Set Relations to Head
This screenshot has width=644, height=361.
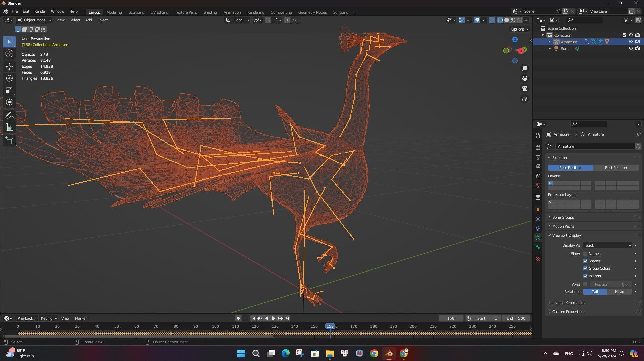tap(619, 292)
